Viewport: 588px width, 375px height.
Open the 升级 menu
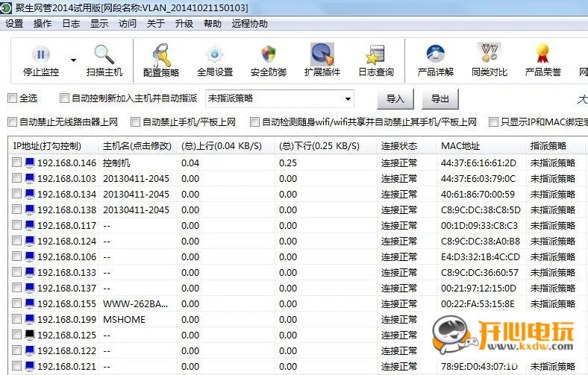184,24
